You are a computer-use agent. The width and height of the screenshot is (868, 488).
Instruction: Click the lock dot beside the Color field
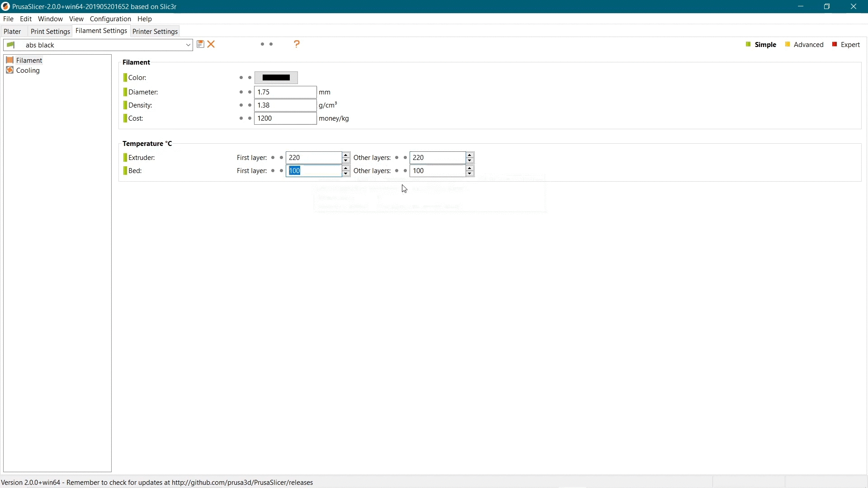pos(241,78)
